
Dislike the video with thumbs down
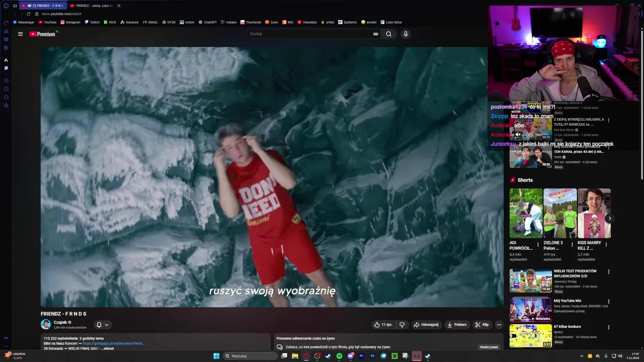402,325
